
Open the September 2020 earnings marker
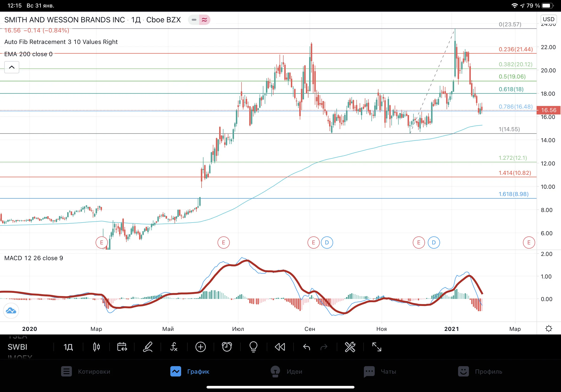click(x=313, y=243)
